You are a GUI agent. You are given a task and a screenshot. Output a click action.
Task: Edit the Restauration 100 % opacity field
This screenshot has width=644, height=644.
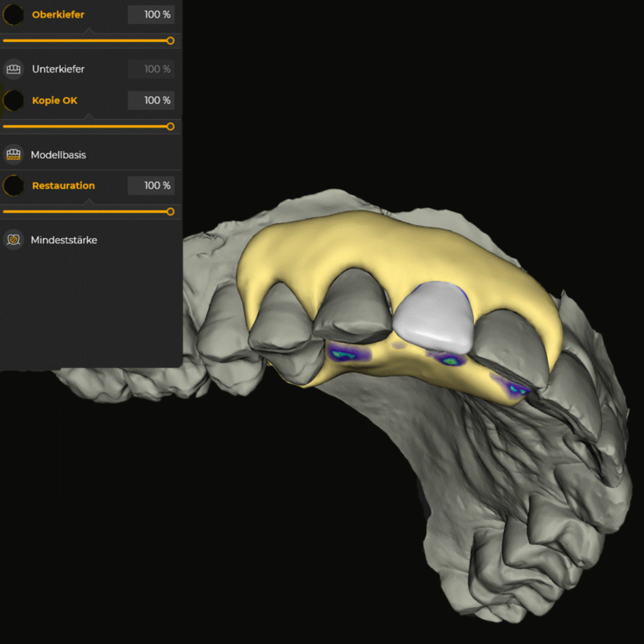[x=151, y=185]
